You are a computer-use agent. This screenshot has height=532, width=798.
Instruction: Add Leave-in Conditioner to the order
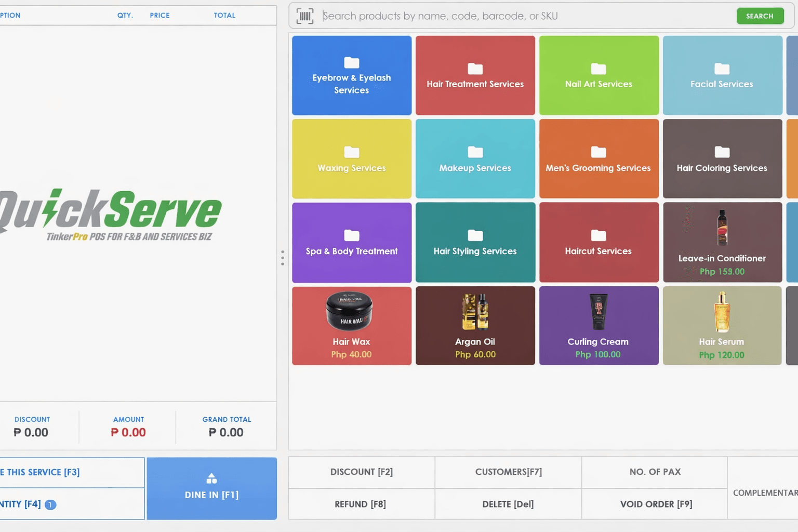pyautogui.click(x=722, y=242)
